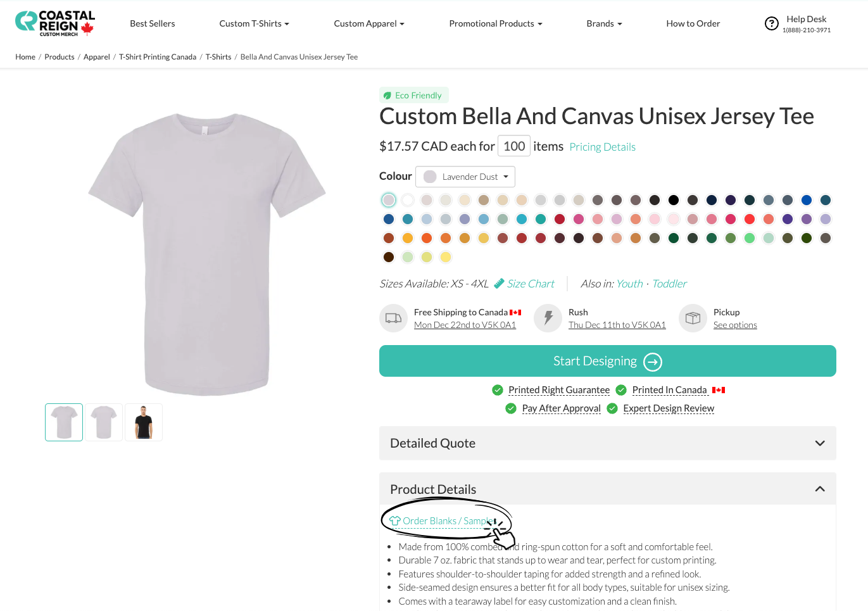868x611 pixels.
Task: View the model wearing black tee thumbnail
Action: coord(144,422)
